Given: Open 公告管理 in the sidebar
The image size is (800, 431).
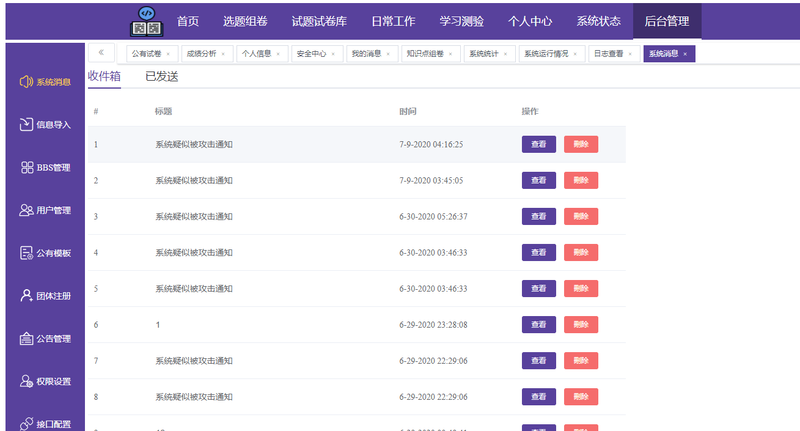Looking at the screenshot, I should (x=45, y=339).
